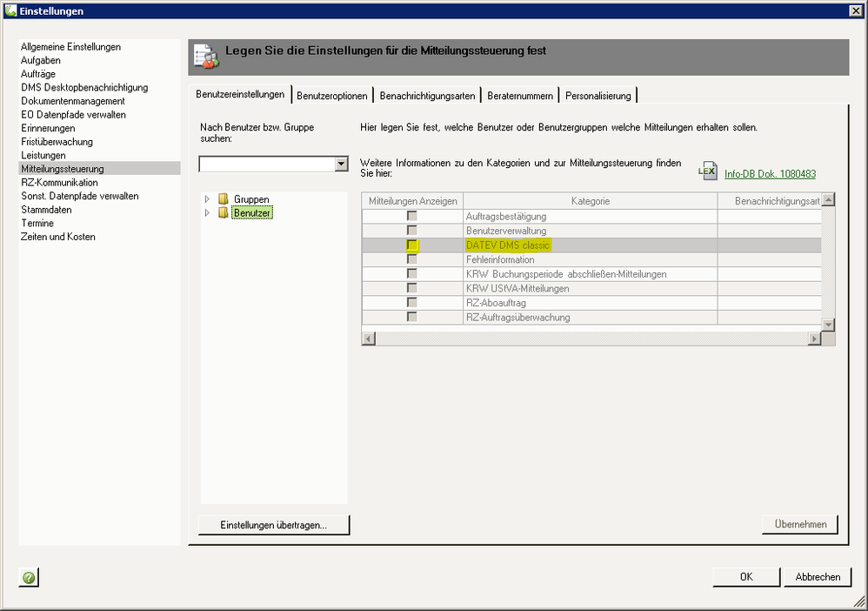Click the Benutzer folder icon
The image size is (868, 611).
[x=224, y=212]
